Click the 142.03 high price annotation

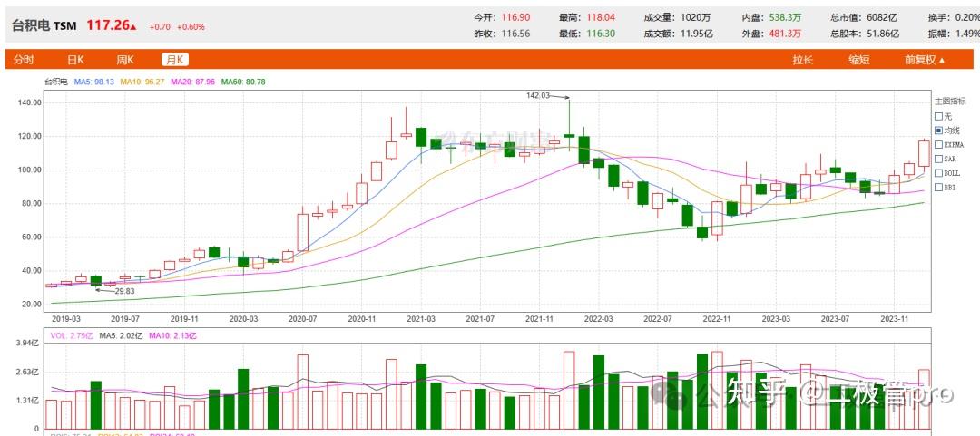click(539, 95)
